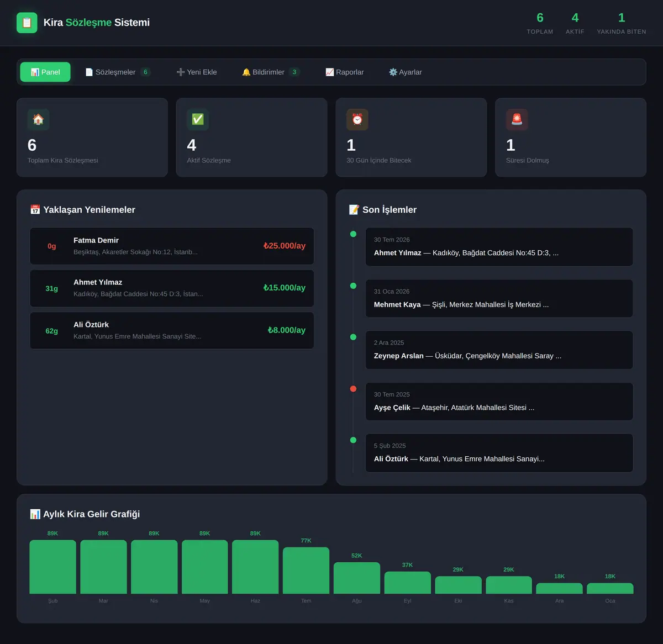Click the timeline dot for Mehmet Kaya
This screenshot has height=644, width=663.
click(353, 286)
